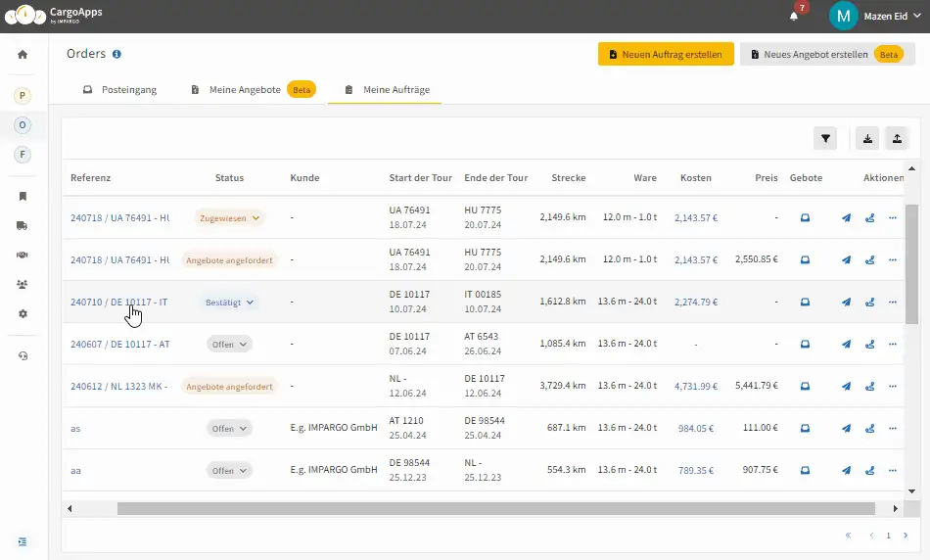Open the handshake icon in the sidebar

(23, 256)
